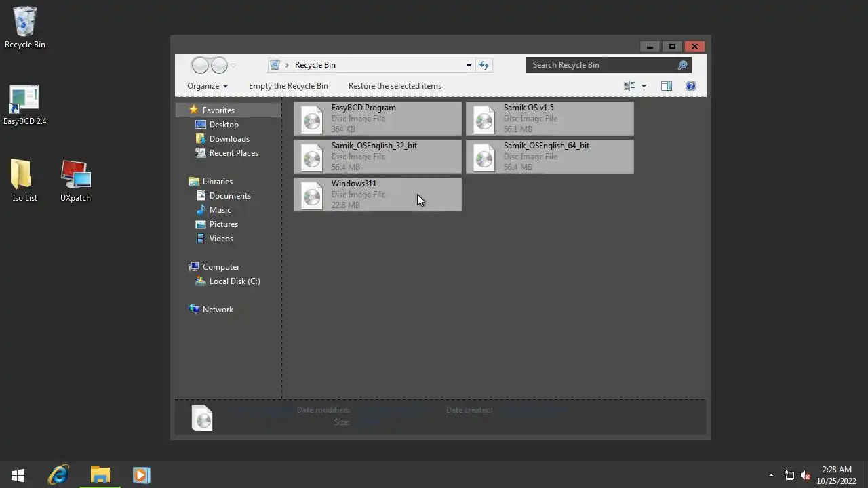Image resolution: width=868 pixels, height=488 pixels.
Task: Click Restore the selected items
Action: [395, 86]
